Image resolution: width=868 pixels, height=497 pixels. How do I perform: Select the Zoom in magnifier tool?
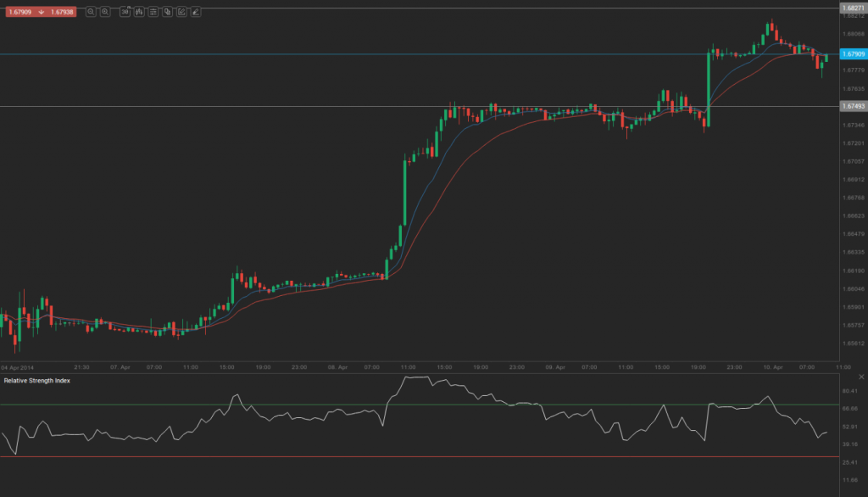104,12
